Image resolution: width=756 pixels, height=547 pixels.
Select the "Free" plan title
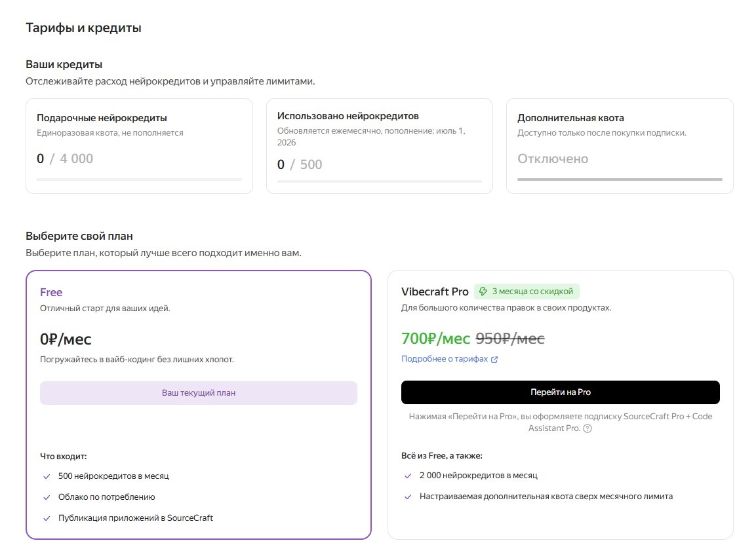[x=51, y=292]
